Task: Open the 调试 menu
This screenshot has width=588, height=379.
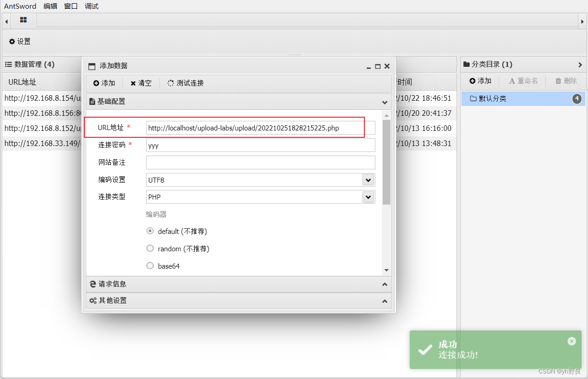Action: [x=92, y=6]
